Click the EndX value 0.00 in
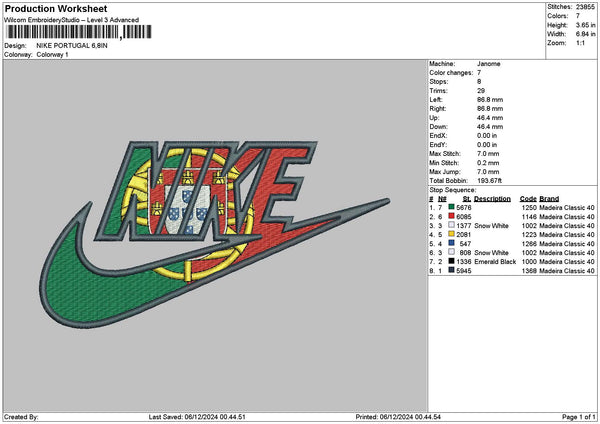 (x=487, y=136)
